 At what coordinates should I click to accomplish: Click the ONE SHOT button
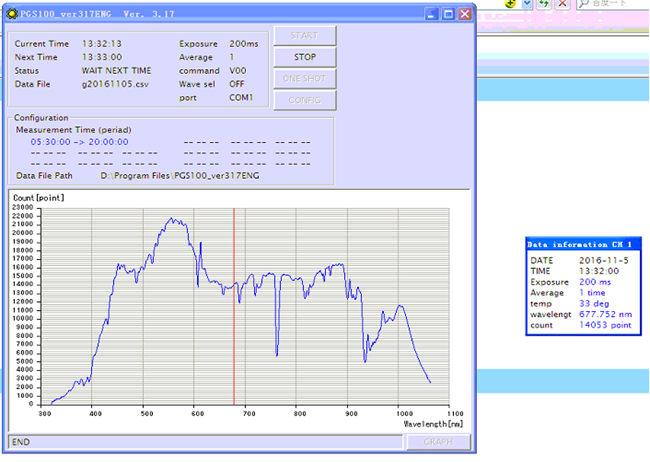click(x=305, y=79)
